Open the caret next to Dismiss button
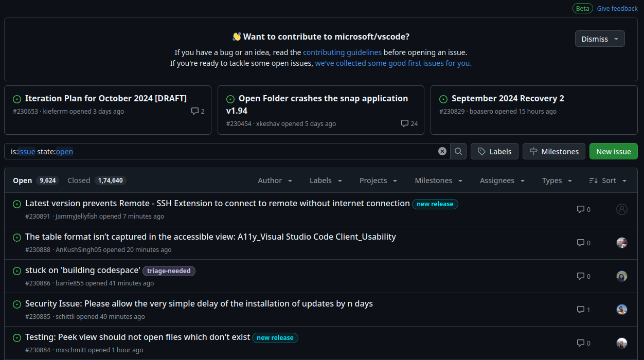This screenshot has height=360, width=644. (616, 39)
